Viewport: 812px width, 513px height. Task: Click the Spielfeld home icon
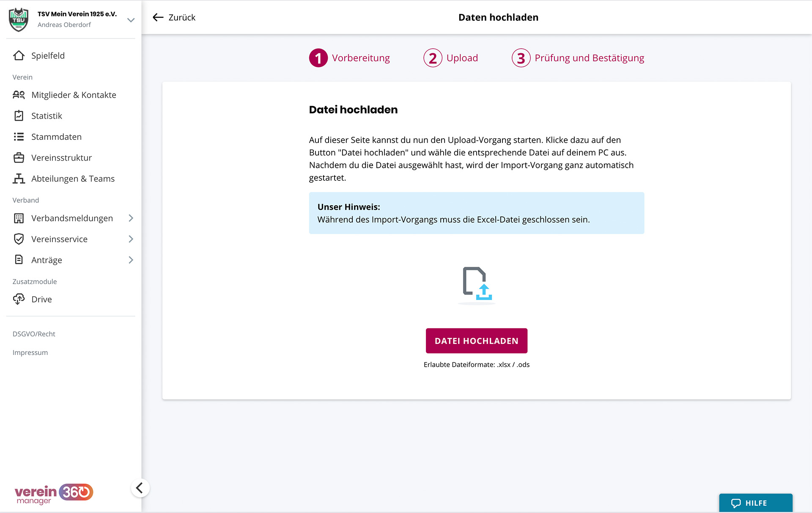click(x=19, y=56)
